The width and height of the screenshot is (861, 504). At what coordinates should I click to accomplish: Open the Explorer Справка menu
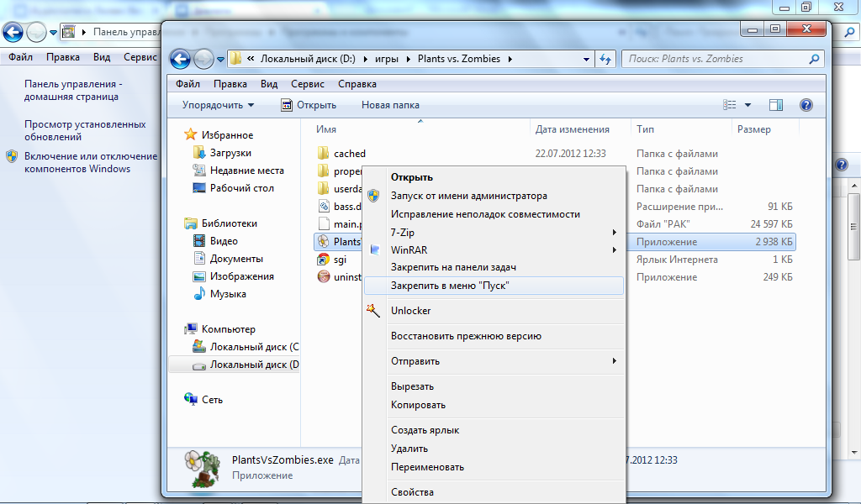pos(357,84)
